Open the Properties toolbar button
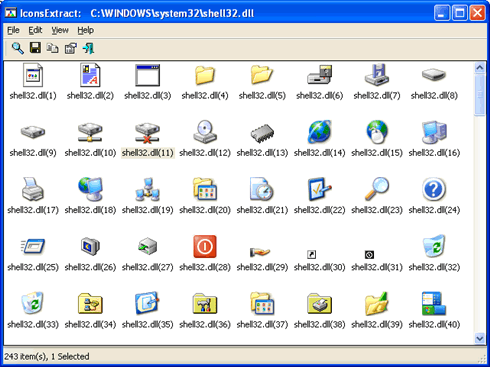The height and width of the screenshot is (367, 490). pyautogui.click(x=70, y=48)
